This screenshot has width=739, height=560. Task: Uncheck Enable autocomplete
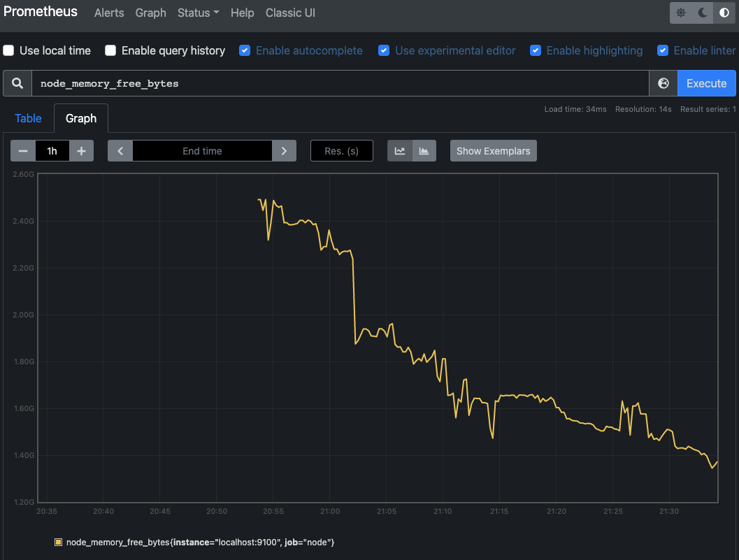tap(245, 50)
